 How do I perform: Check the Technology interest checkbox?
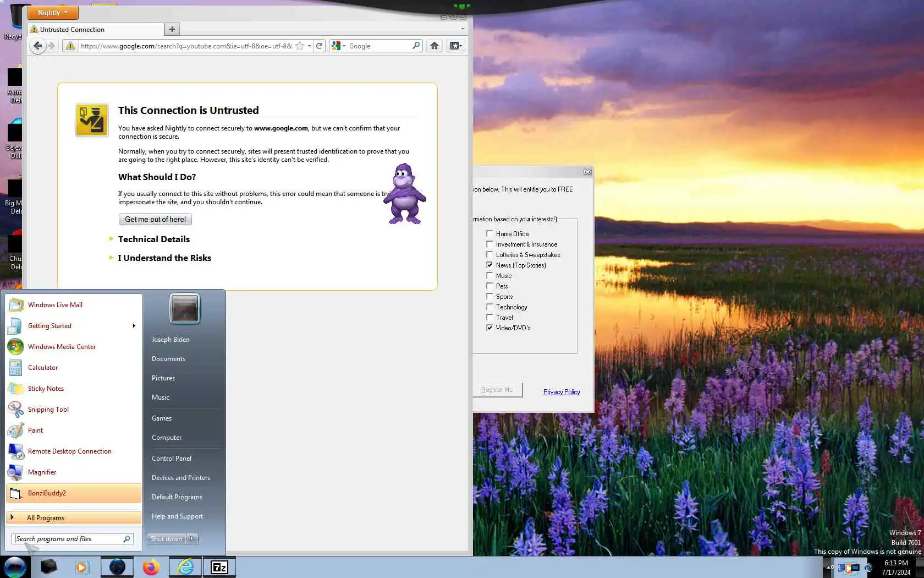490,307
